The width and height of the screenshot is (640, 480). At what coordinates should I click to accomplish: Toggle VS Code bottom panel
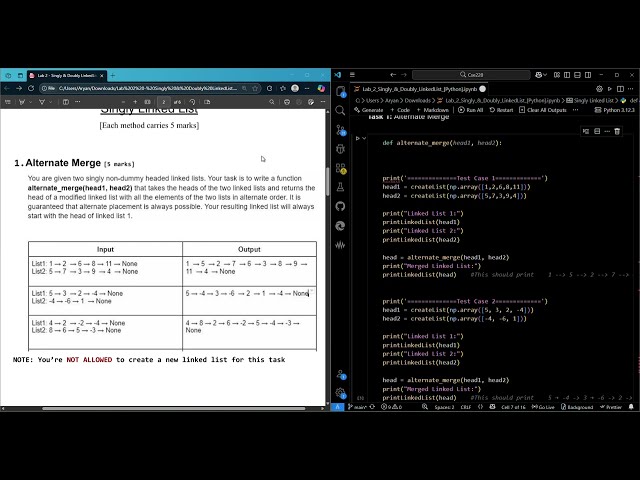[577, 75]
